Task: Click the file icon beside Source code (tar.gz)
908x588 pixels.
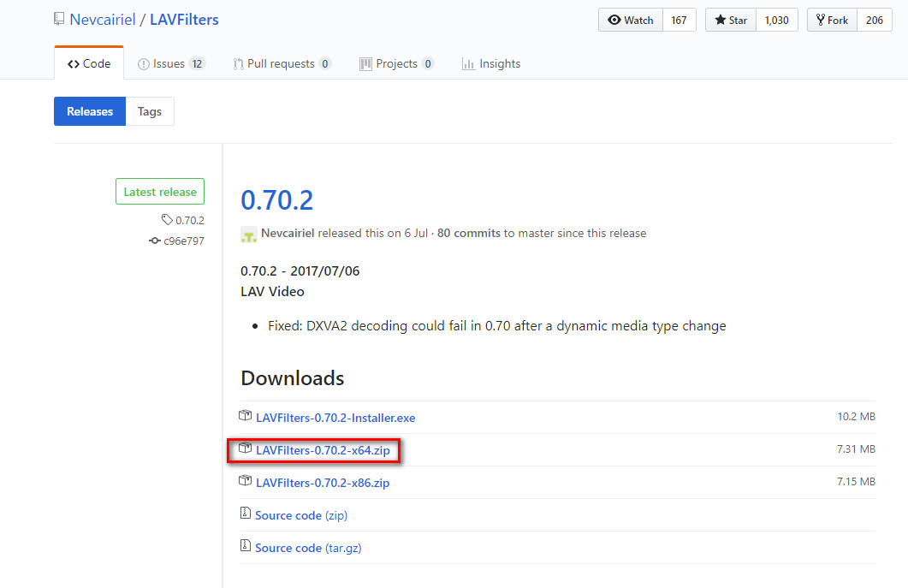Action: (x=246, y=547)
